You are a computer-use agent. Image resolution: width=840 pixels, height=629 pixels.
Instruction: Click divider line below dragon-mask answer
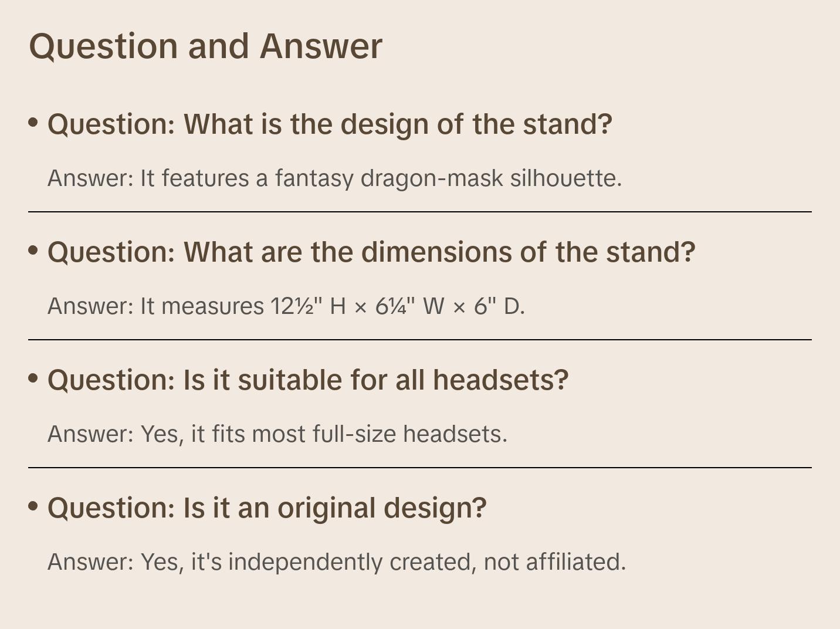click(420, 212)
